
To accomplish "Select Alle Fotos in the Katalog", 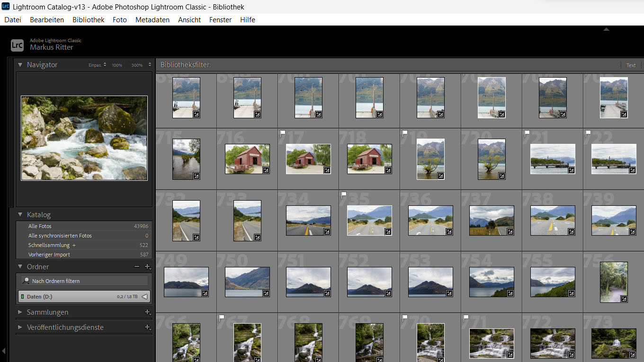I will pyautogui.click(x=40, y=226).
